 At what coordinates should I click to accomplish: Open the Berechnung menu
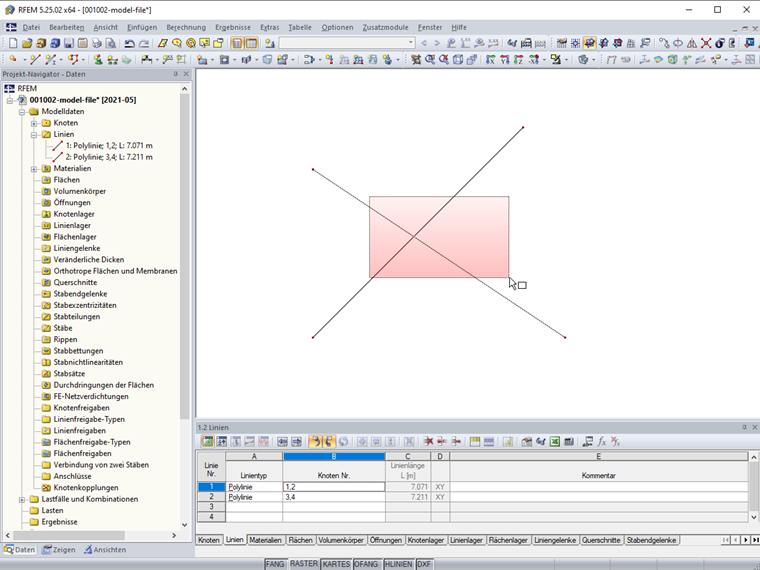186,28
